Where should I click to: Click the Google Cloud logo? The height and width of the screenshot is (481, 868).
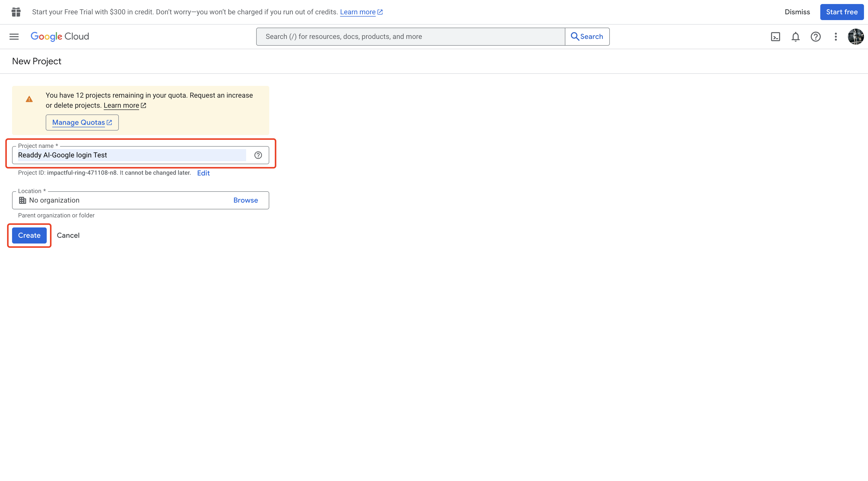[x=60, y=36]
